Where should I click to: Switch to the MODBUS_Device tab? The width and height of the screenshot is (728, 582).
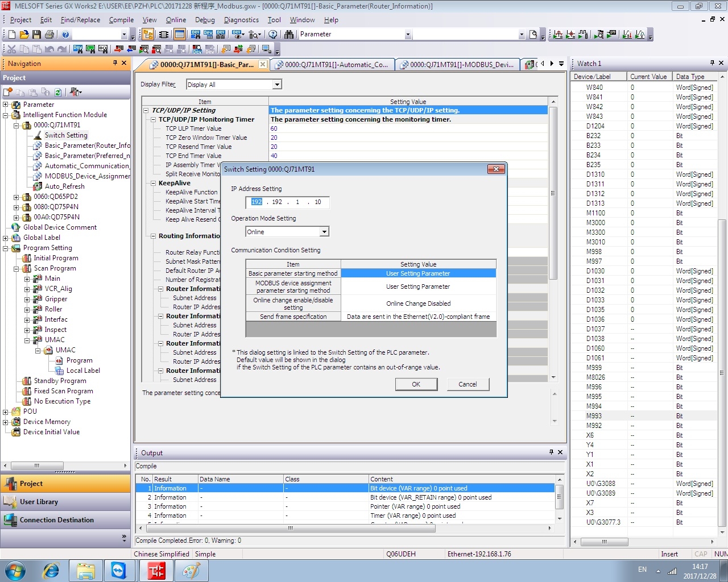(458, 64)
